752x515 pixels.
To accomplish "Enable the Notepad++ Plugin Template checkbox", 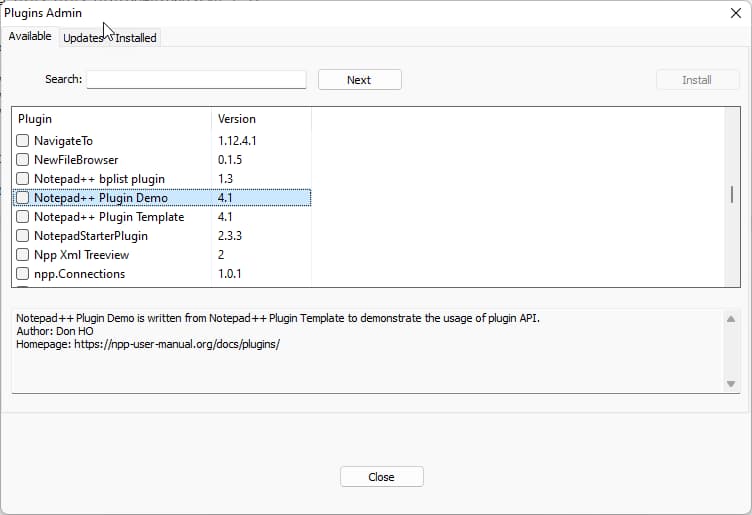I will pos(23,217).
